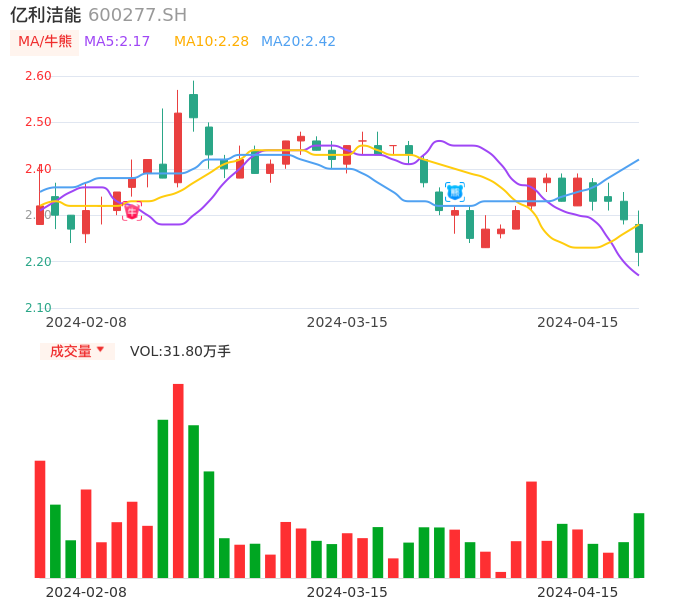686x606 pixels.
Task: Select the tall green candle near 2.55
Action: [x=193, y=106]
